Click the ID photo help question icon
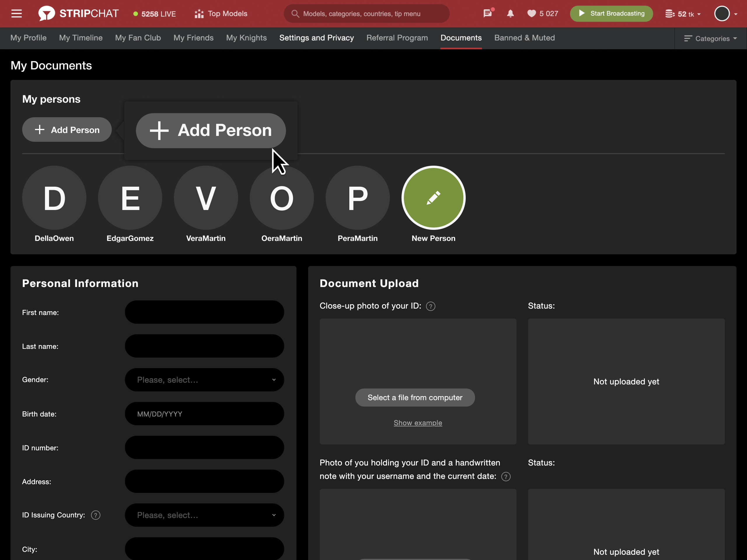Screen dimensions: 747x560 click(431, 306)
